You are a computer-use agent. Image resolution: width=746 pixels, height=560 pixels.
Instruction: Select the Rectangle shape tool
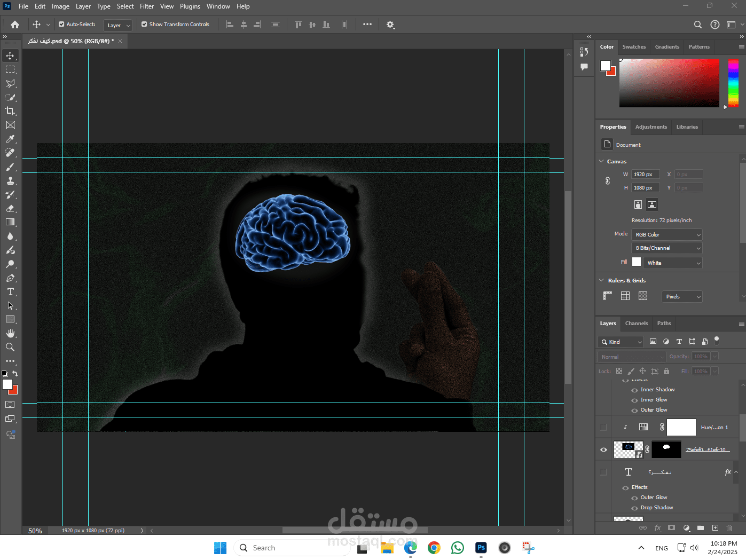(10, 319)
